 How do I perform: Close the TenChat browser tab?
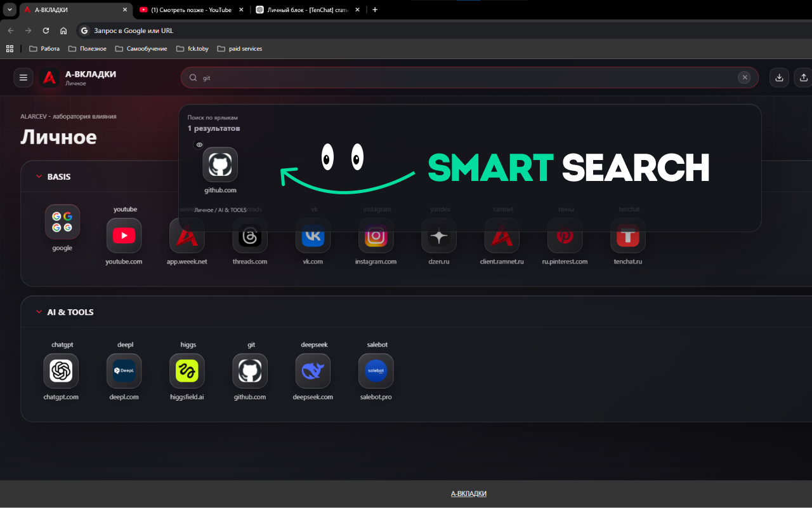point(358,10)
